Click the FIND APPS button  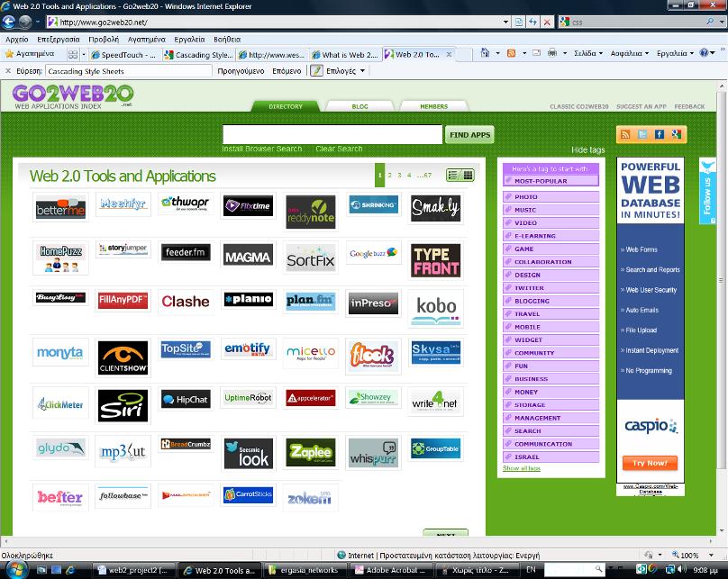[x=469, y=134]
